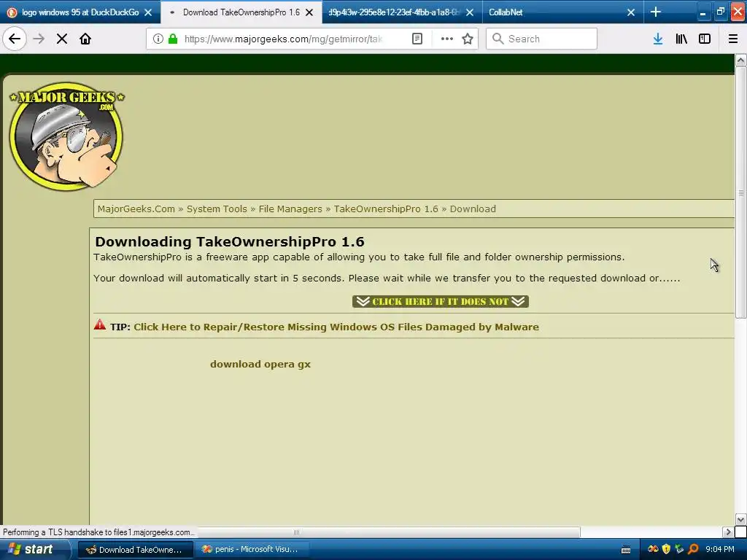The image size is (747, 560).
Task: Click the magnifier icon in system tray
Action: (x=693, y=549)
